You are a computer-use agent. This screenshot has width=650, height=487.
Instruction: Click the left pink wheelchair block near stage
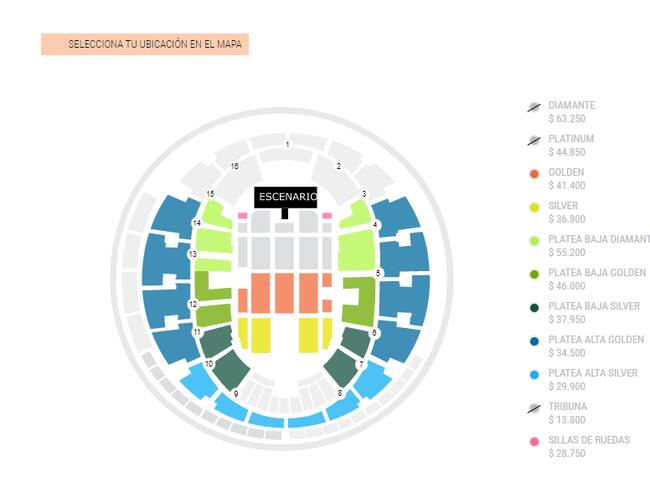[243, 215]
